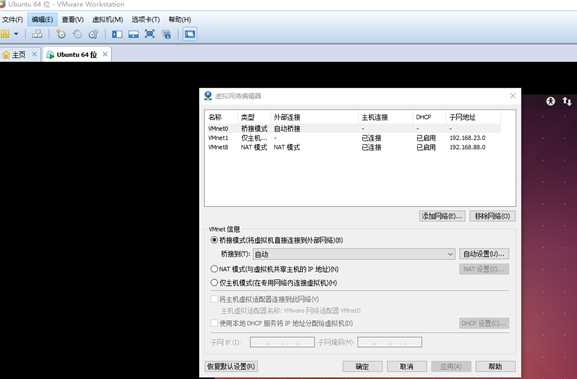This screenshot has height=379, width=577.
Task: Select the VMnet1 row in network list
Action: click(x=353, y=138)
